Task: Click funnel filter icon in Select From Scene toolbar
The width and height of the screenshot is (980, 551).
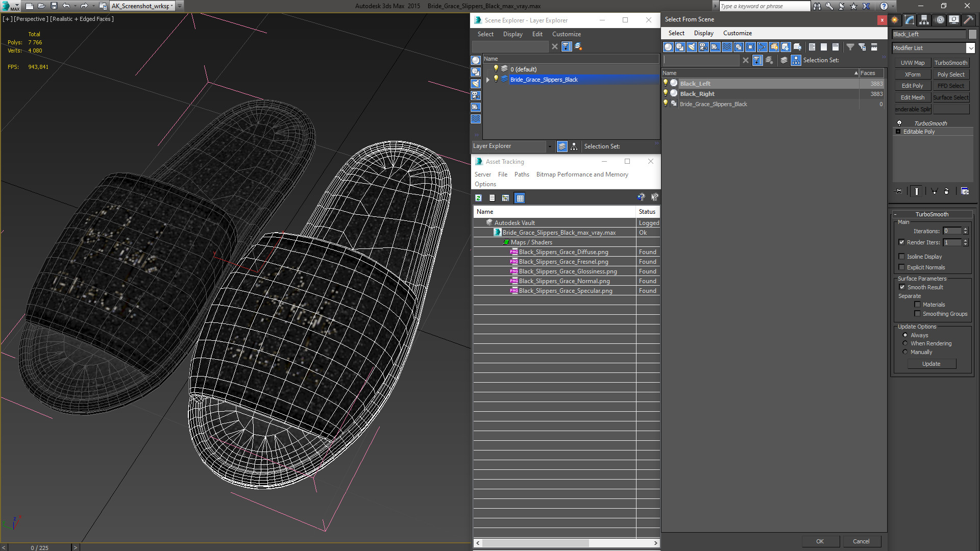Action: pos(850,47)
